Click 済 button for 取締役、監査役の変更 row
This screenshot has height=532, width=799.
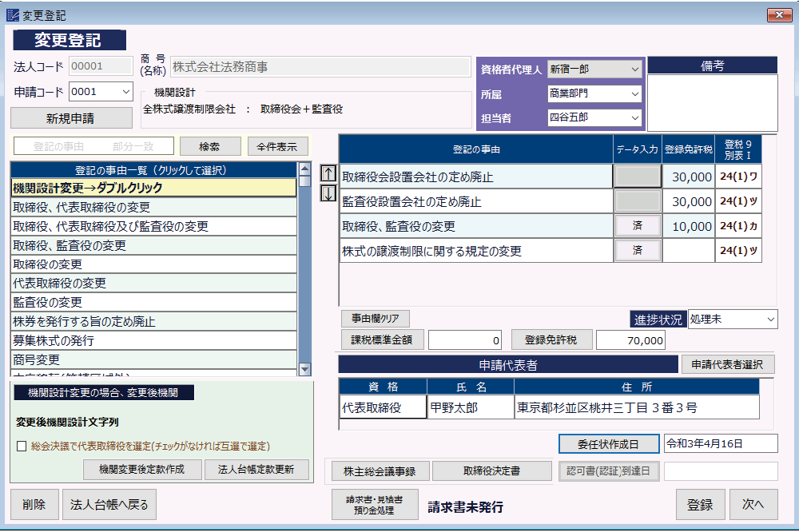click(637, 226)
